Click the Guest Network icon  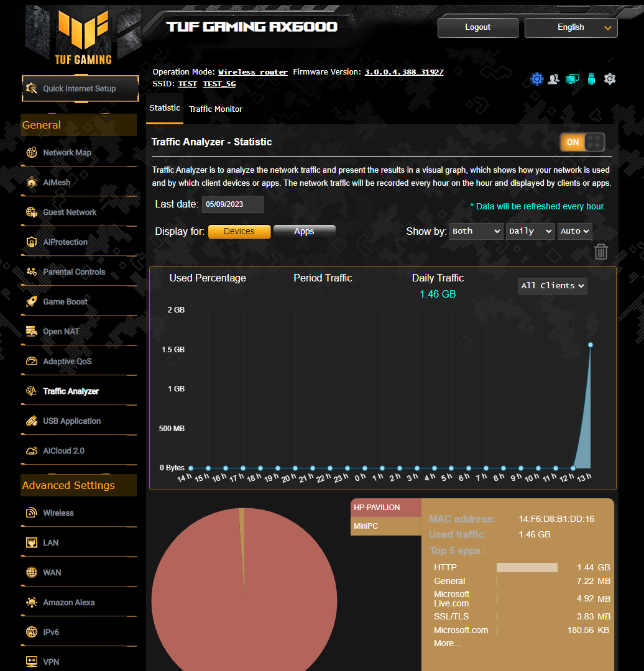[x=32, y=212]
